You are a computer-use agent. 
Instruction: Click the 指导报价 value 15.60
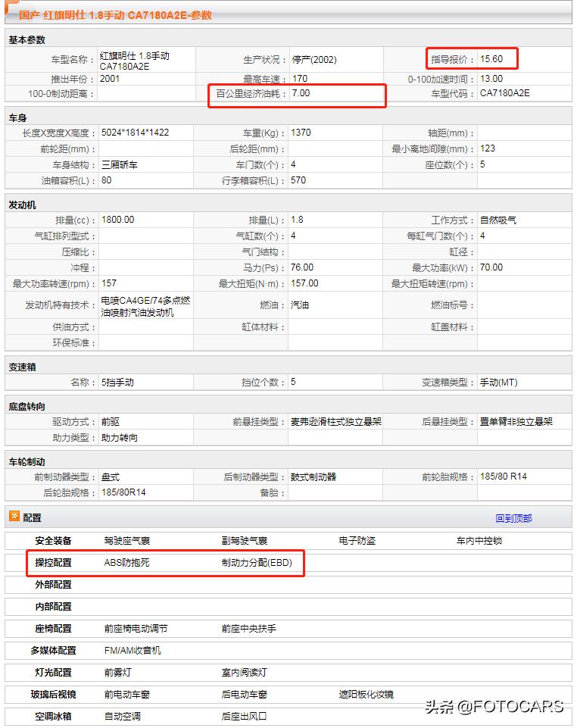pyautogui.click(x=491, y=59)
